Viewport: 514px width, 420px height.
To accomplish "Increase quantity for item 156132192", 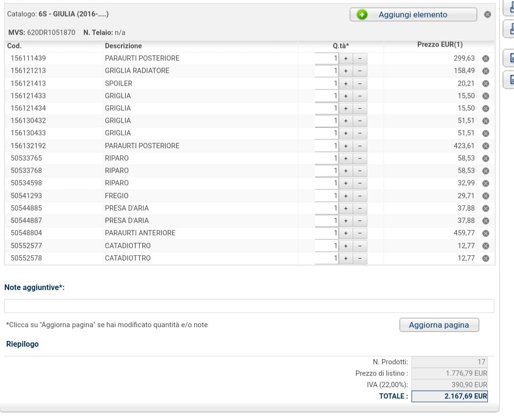I will (x=346, y=146).
